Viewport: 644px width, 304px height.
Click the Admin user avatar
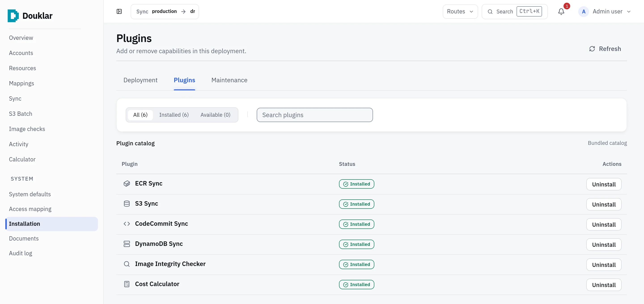point(583,11)
